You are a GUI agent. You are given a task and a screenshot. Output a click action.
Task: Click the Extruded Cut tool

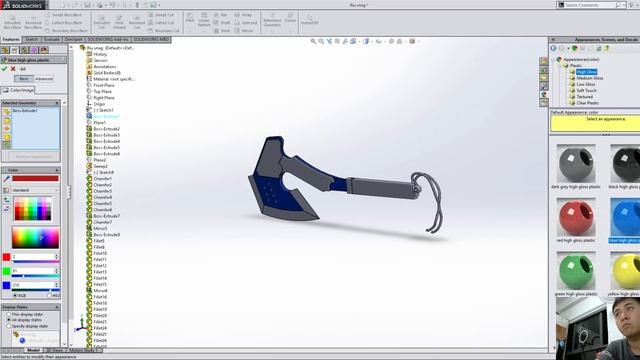102,22
